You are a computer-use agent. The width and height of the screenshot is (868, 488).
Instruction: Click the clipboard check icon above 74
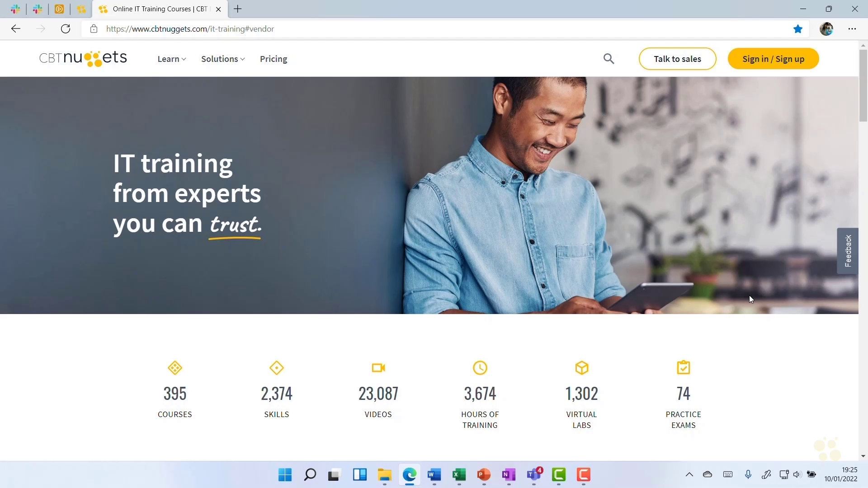pyautogui.click(x=684, y=367)
